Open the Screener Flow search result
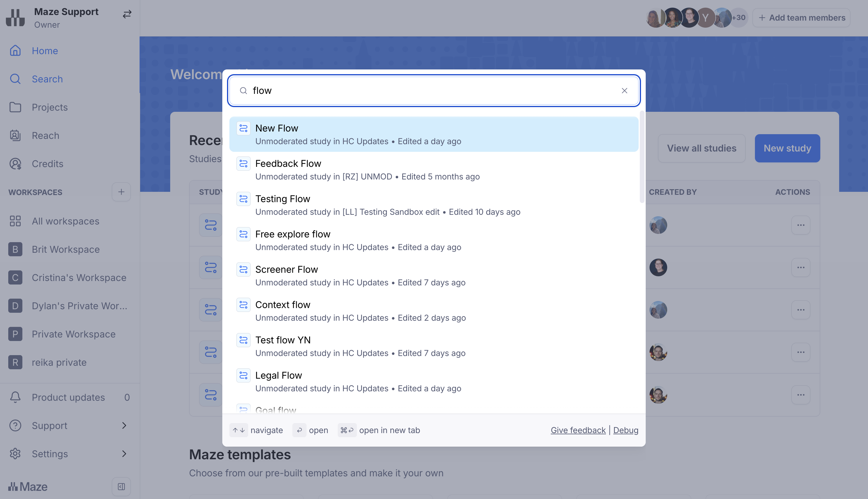This screenshot has width=868, height=499. [433, 276]
